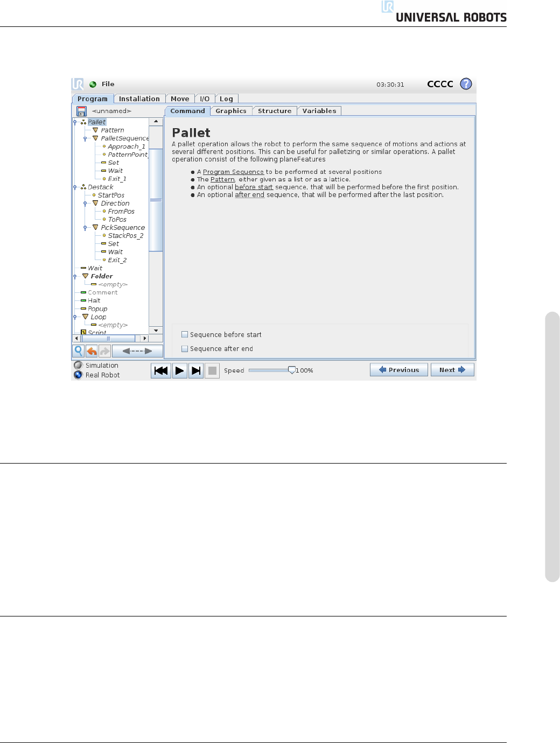Click the save program disk icon
560x743 pixels.
coord(82,111)
